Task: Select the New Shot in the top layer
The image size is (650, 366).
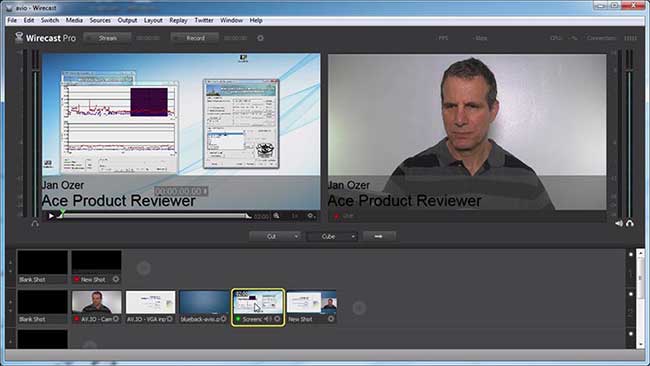Action: click(96, 267)
